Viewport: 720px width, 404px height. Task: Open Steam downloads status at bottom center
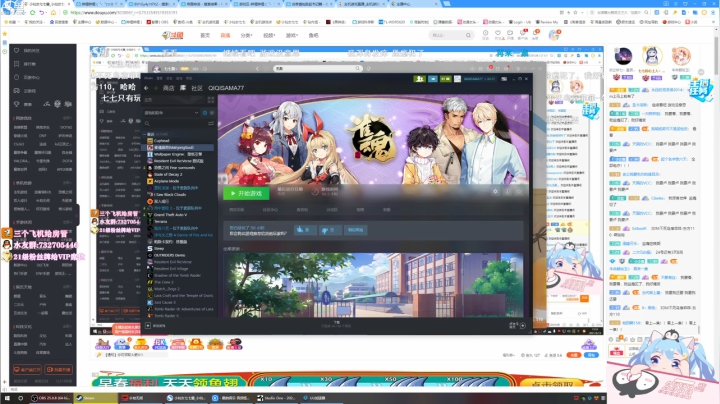(336, 325)
